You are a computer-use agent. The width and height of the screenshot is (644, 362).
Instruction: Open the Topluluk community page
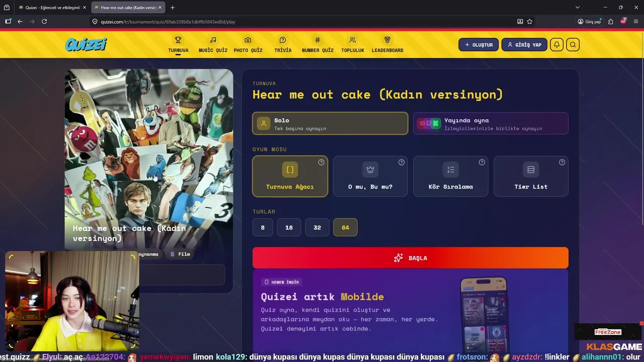click(352, 45)
